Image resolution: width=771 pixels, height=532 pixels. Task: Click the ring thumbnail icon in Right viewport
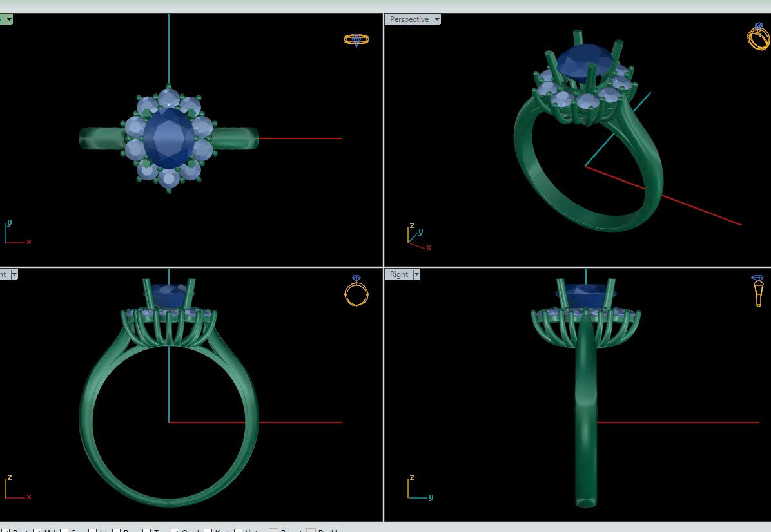(757, 291)
